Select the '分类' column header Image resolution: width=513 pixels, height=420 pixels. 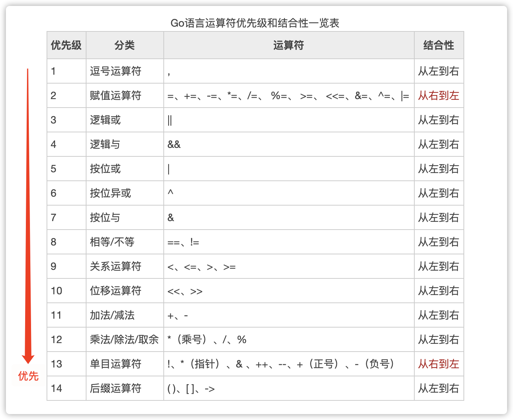click(125, 45)
